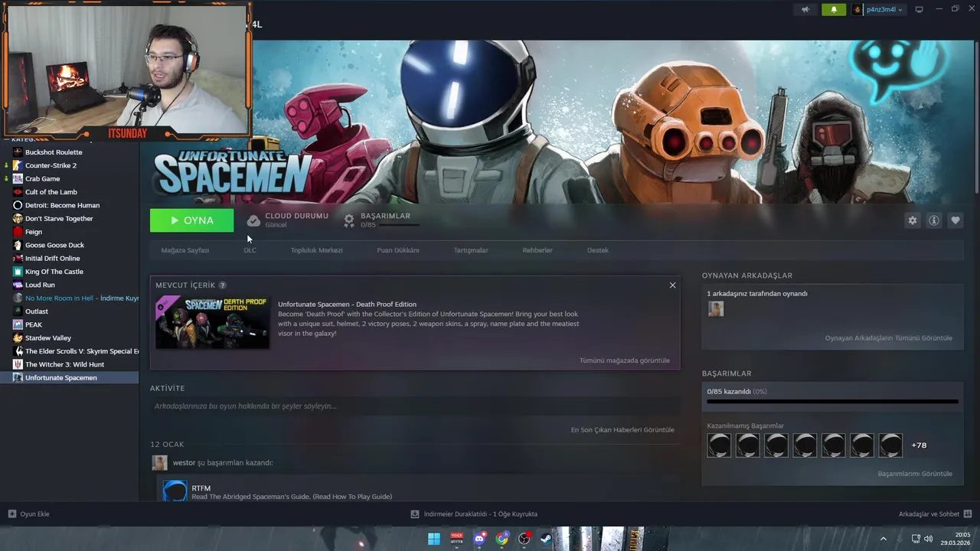The width and height of the screenshot is (980, 551).
Task: Open Steam icon in taskbar
Action: [x=547, y=539]
